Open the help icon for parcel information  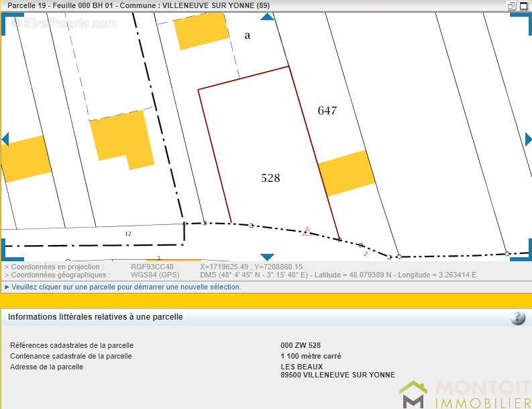point(518,318)
